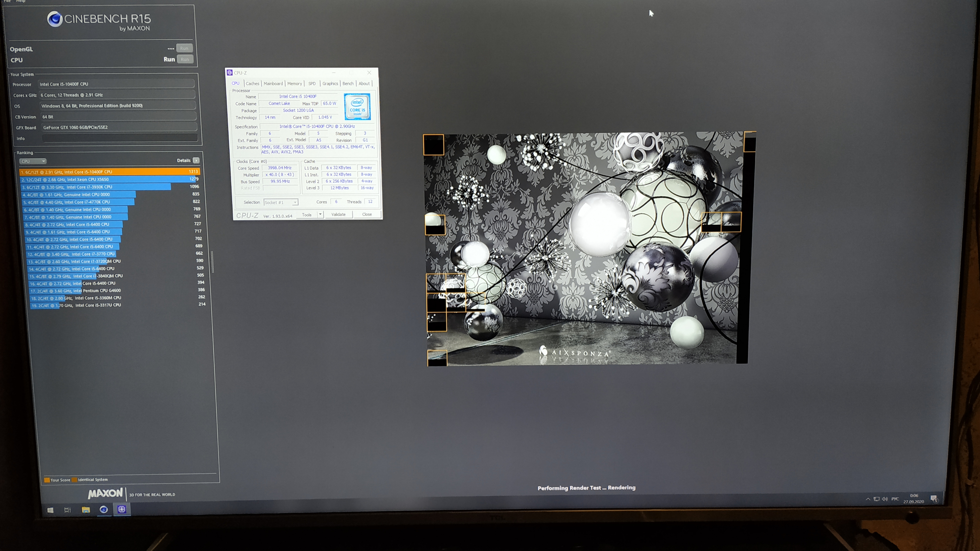
Task: Click the OS field Windows 8 64 Bit
Action: (118, 106)
